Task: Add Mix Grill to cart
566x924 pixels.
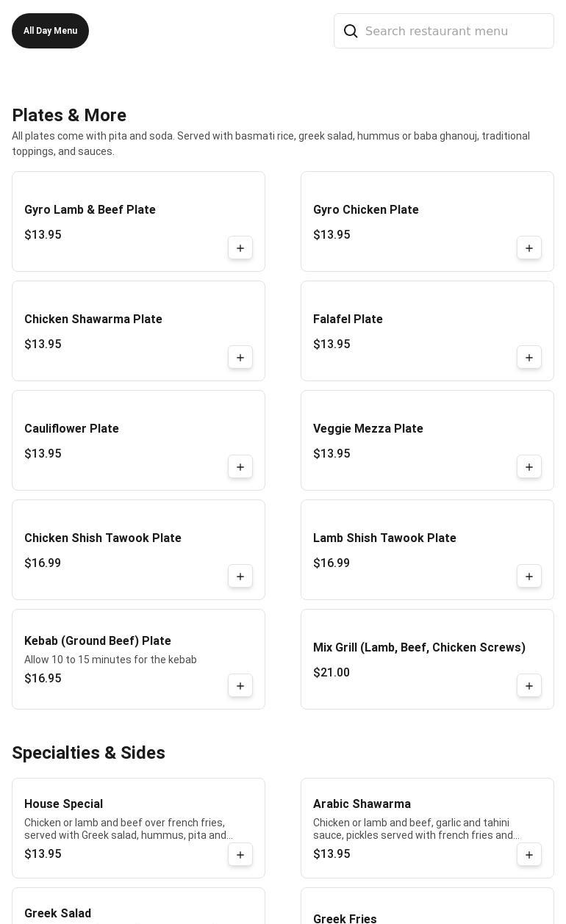Action: tap(529, 686)
